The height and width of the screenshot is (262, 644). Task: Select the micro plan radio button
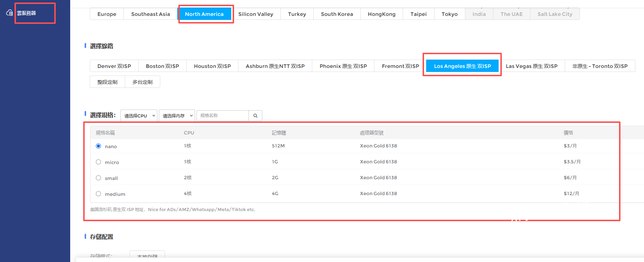pyautogui.click(x=98, y=162)
